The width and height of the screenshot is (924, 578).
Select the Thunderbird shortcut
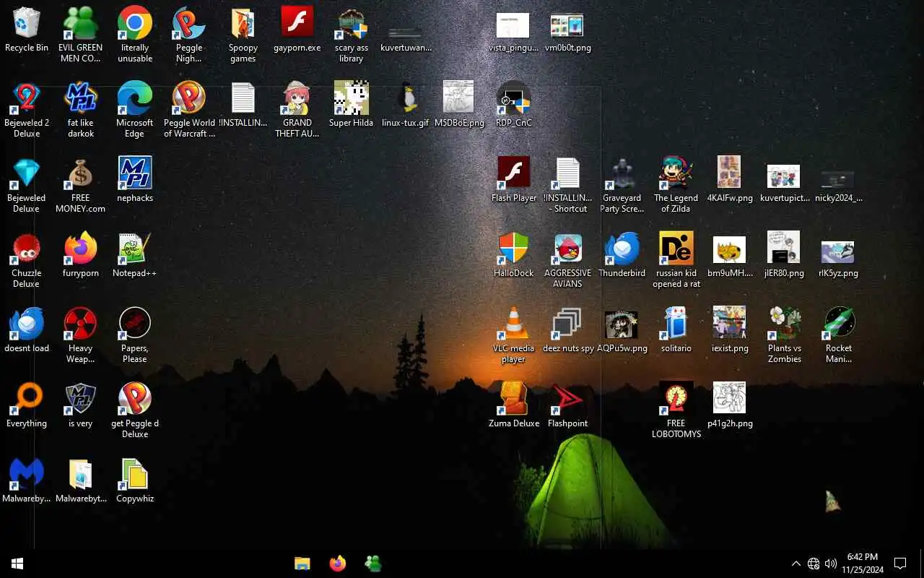point(622,249)
